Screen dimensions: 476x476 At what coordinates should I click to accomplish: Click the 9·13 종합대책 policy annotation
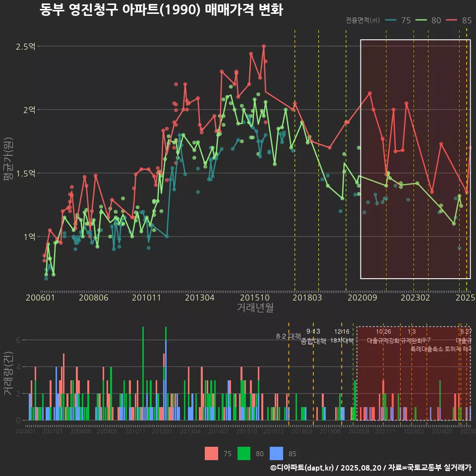[x=313, y=336]
